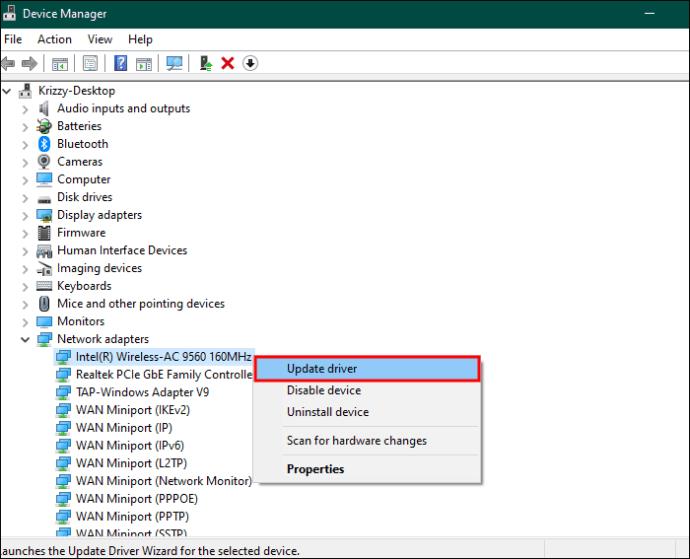Expand the Audio inputs and outputs chevron
The height and width of the screenshot is (559, 690).
[25, 109]
